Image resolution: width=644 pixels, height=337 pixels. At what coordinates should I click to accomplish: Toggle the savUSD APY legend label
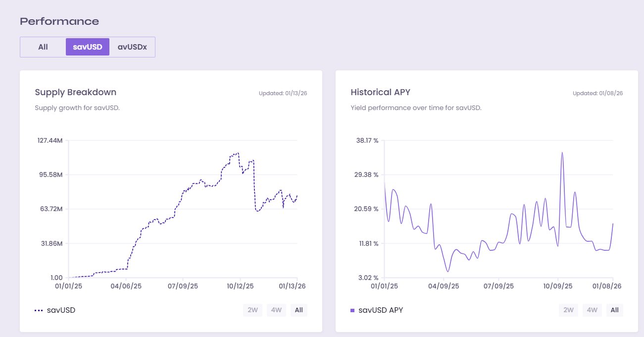(381, 310)
